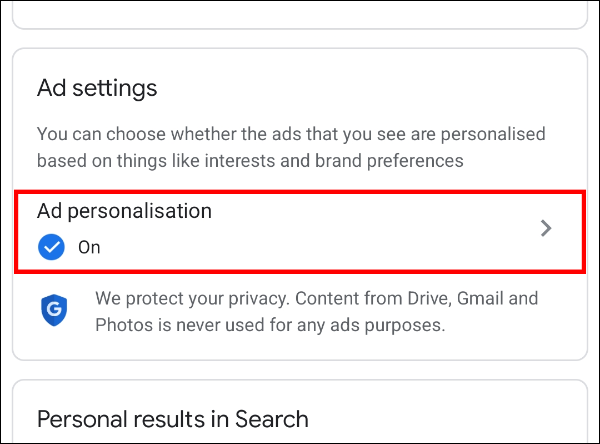Click the word "Search" in the bottom heading
Viewport: 600px width, 444px height.
point(272,419)
